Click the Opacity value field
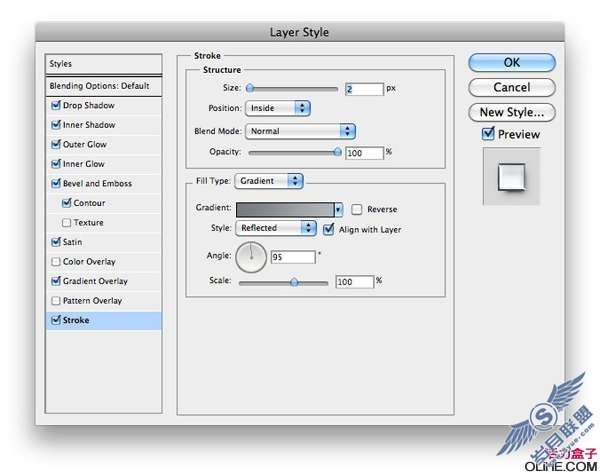Image resolution: width=600 pixels, height=474 pixels. coord(364,153)
